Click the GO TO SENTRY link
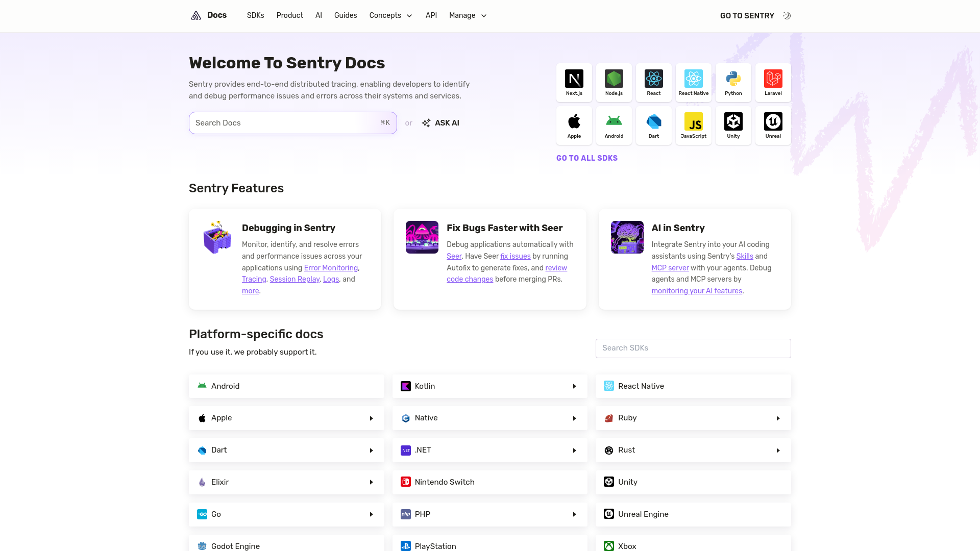This screenshot has height=551, width=980. tap(747, 16)
